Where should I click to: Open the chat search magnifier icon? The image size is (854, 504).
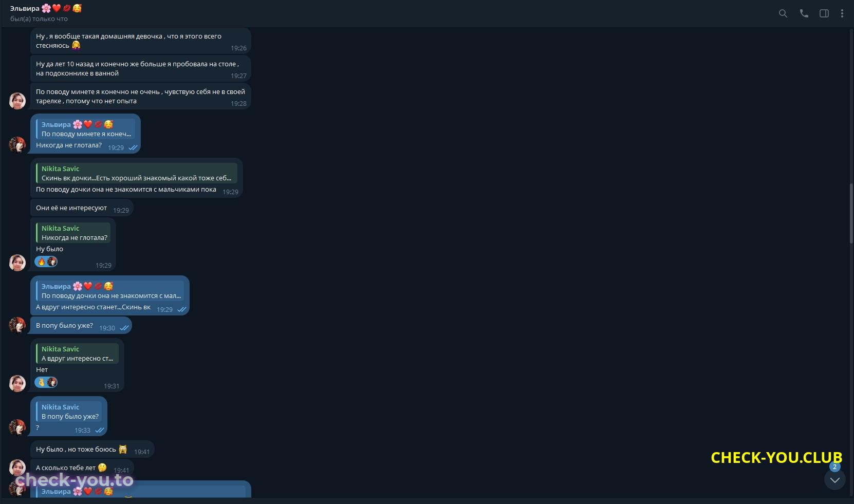pyautogui.click(x=783, y=13)
